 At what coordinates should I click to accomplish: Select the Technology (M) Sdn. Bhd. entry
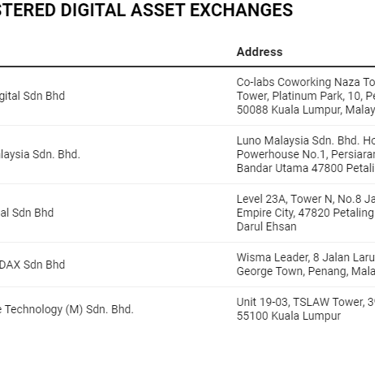[x=67, y=309]
